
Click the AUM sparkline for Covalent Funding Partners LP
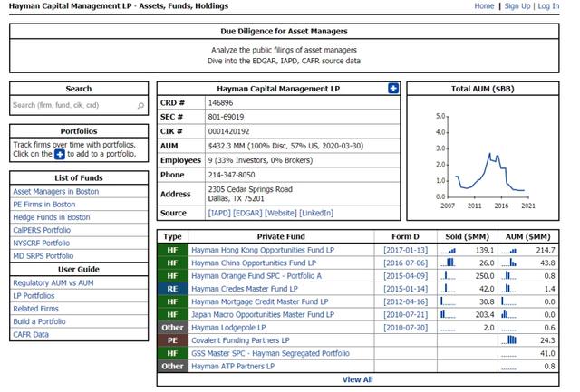(509, 339)
